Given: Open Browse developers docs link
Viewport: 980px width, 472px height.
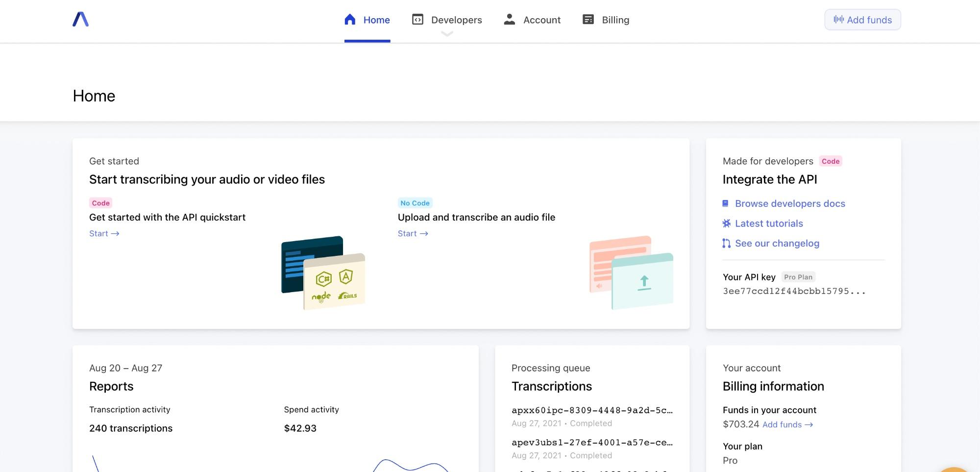Looking at the screenshot, I should click(x=790, y=203).
